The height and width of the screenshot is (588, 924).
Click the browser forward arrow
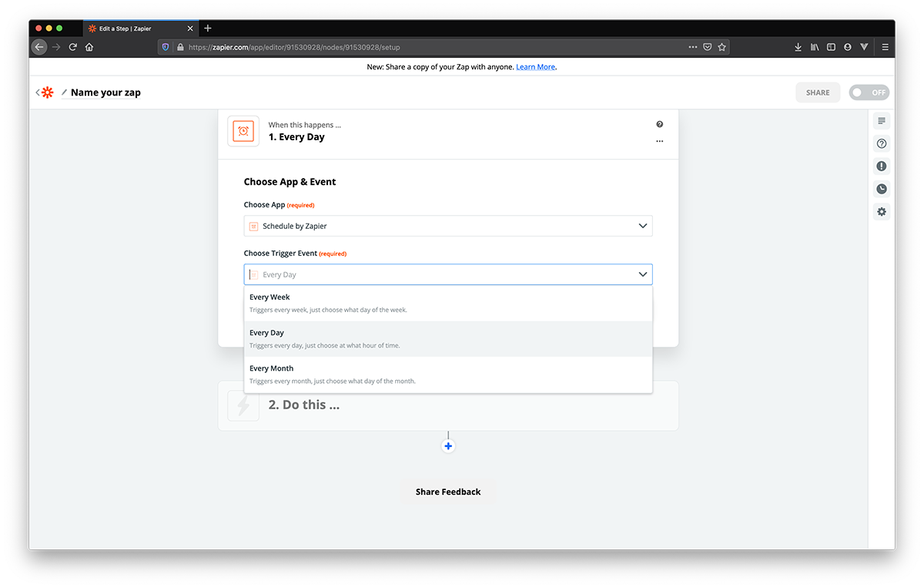pyautogui.click(x=56, y=47)
